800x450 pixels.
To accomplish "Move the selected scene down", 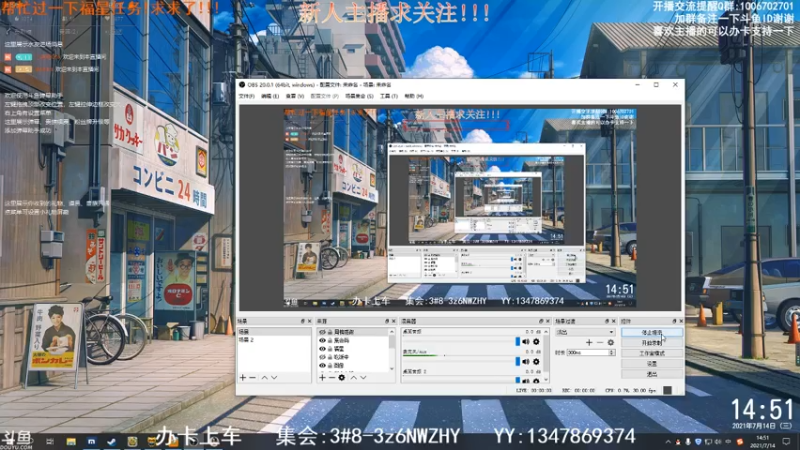I will [274, 378].
